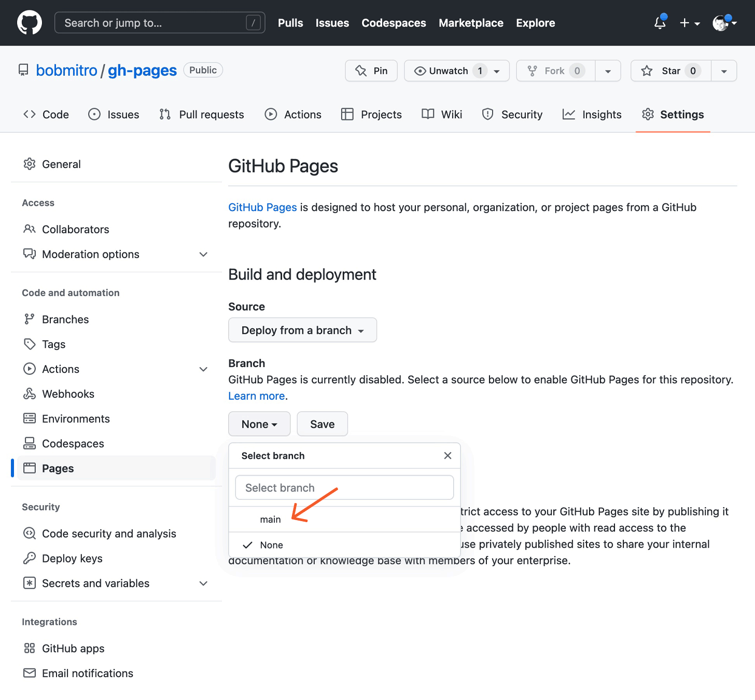Open Deploy keys settings
This screenshot has width=755, height=700.
(72, 558)
